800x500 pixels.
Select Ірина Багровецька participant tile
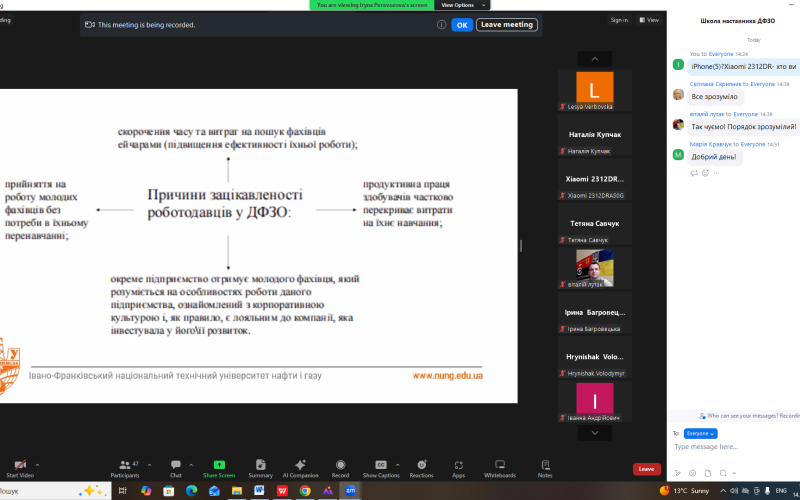click(x=594, y=313)
